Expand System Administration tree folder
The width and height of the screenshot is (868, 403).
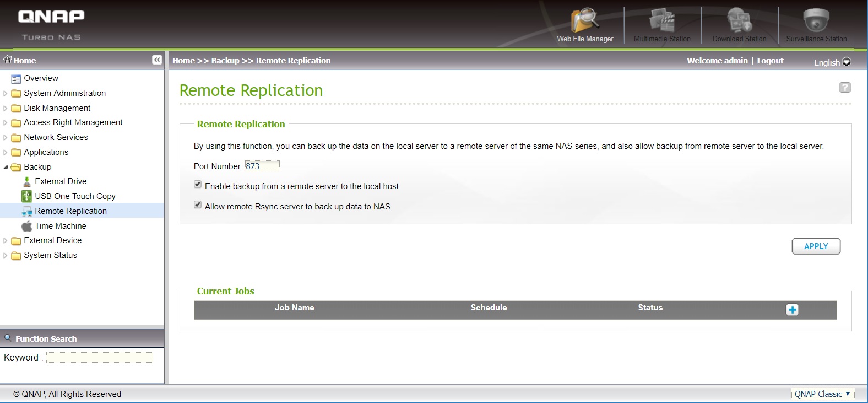tap(6, 94)
